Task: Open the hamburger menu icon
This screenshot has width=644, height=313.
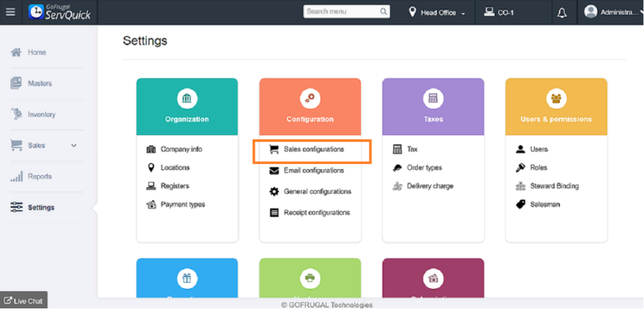Action: point(10,12)
